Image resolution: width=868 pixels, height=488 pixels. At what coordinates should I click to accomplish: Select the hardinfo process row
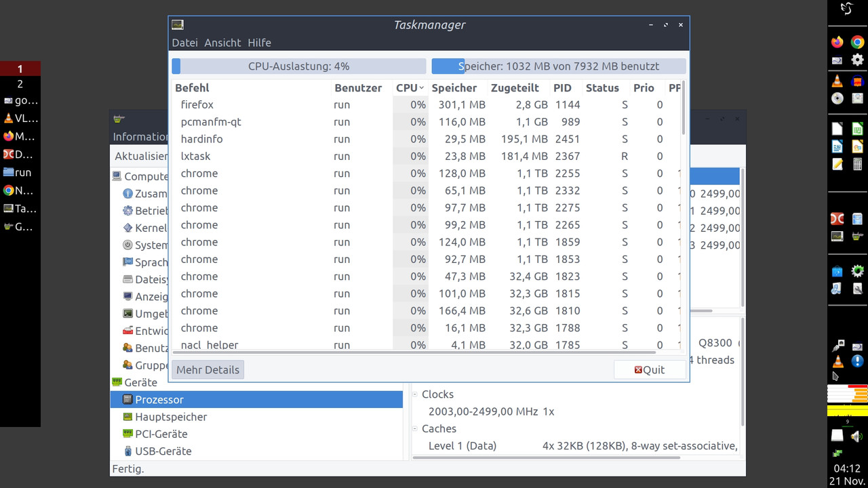coord(426,139)
